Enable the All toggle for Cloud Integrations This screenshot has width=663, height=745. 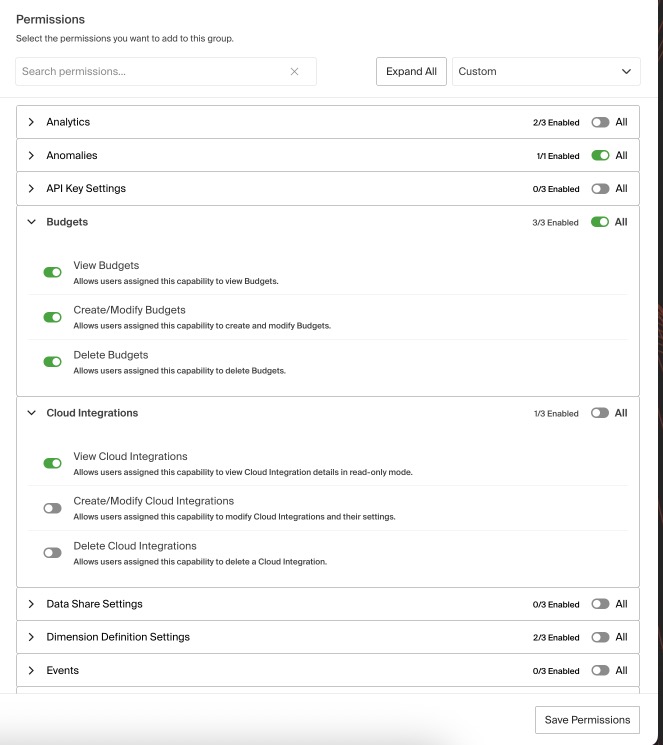600,413
